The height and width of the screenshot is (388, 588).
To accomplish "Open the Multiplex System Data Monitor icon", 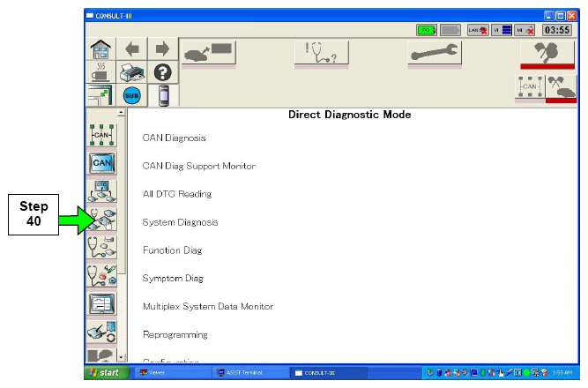I will coord(101,304).
